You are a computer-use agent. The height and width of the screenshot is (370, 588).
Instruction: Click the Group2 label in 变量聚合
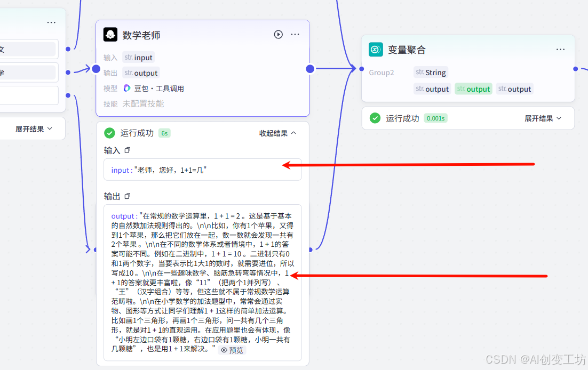click(382, 73)
